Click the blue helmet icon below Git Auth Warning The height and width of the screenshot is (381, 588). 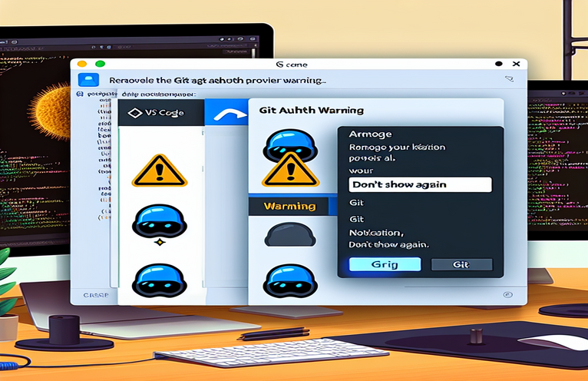click(x=285, y=142)
